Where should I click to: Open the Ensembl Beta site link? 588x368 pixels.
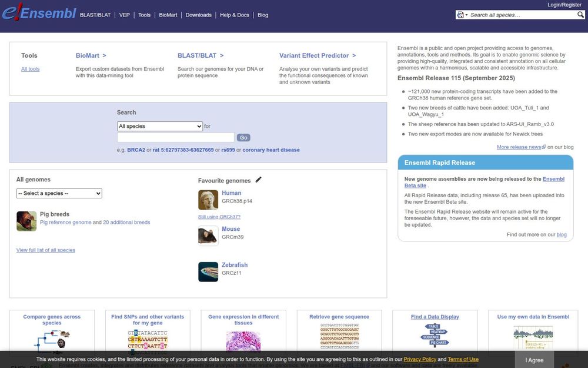553,179
